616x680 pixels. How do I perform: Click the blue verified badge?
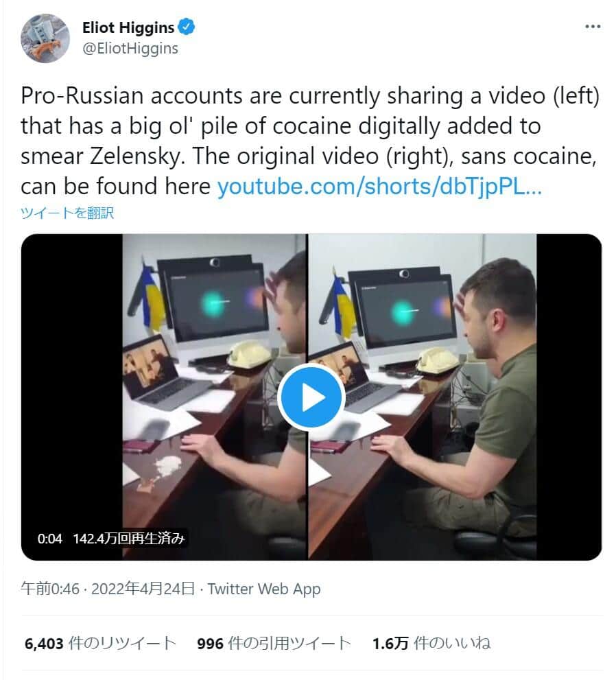187,27
